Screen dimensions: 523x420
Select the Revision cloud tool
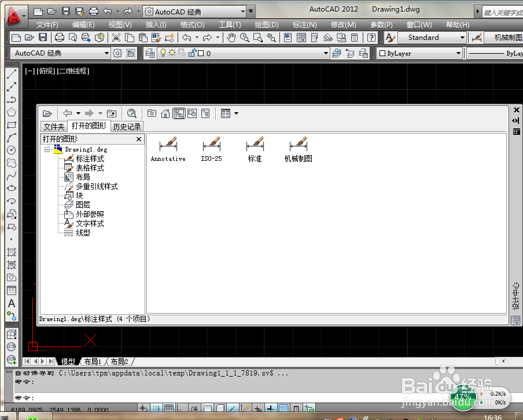(12, 163)
